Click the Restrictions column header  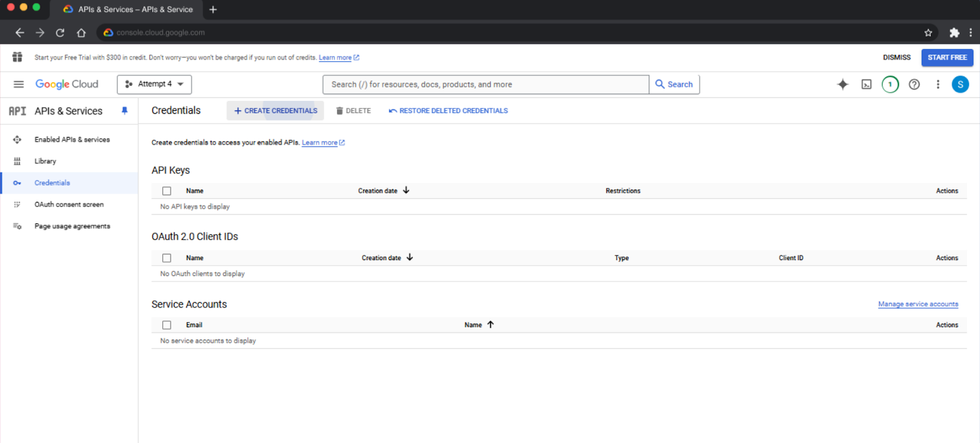(x=623, y=191)
